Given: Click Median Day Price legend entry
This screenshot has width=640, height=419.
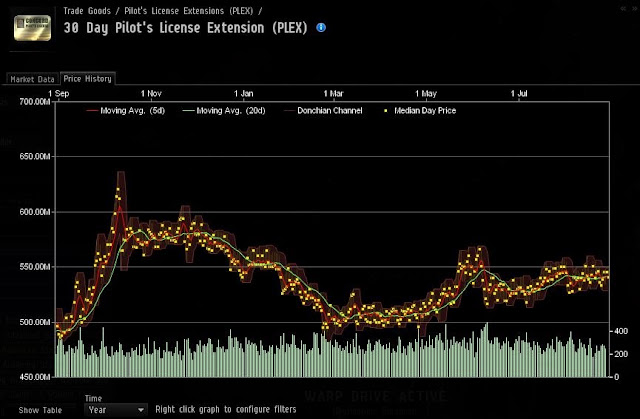Looking at the screenshot, I should click(420, 111).
